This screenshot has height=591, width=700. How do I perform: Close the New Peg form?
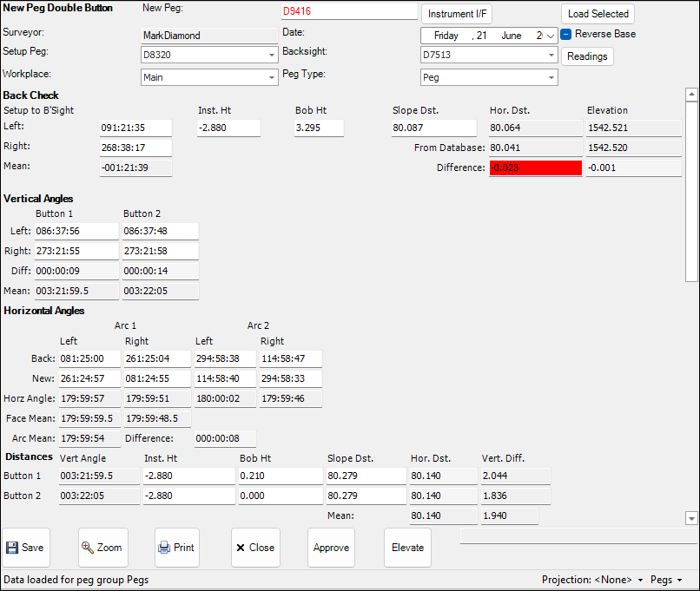(x=254, y=548)
